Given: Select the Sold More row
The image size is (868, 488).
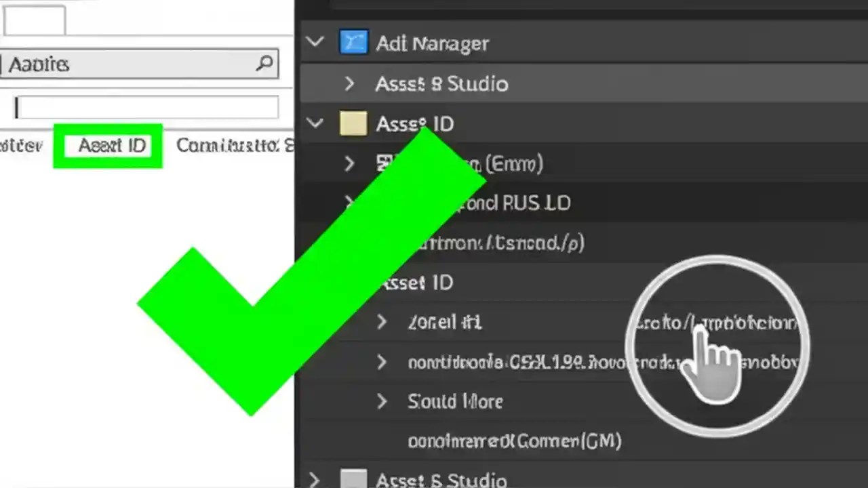Looking at the screenshot, I should click(455, 401).
